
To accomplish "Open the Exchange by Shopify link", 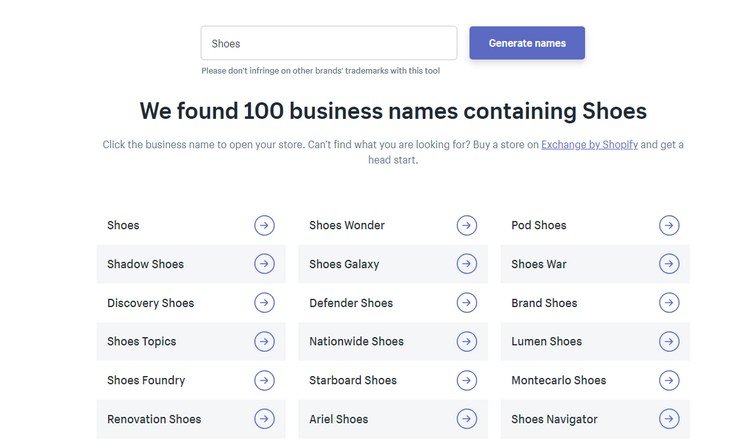I will point(589,145).
